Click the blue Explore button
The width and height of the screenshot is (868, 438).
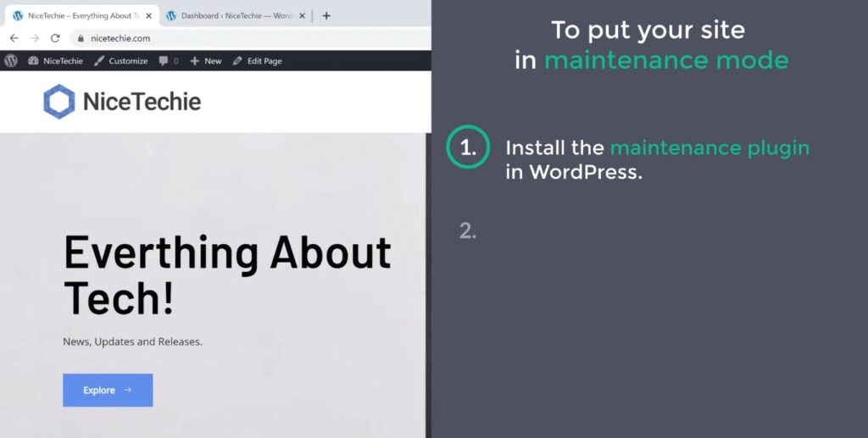pyautogui.click(x=108, y=390)
